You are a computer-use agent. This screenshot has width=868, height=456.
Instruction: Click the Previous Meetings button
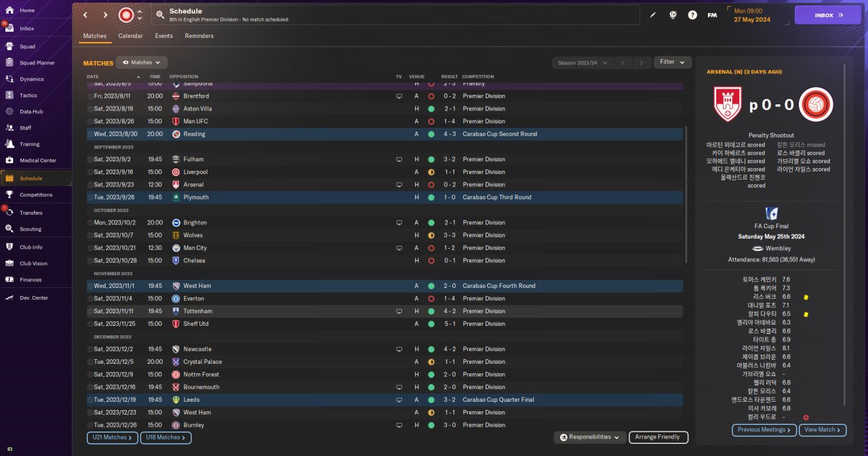click(x=764, y=430)
